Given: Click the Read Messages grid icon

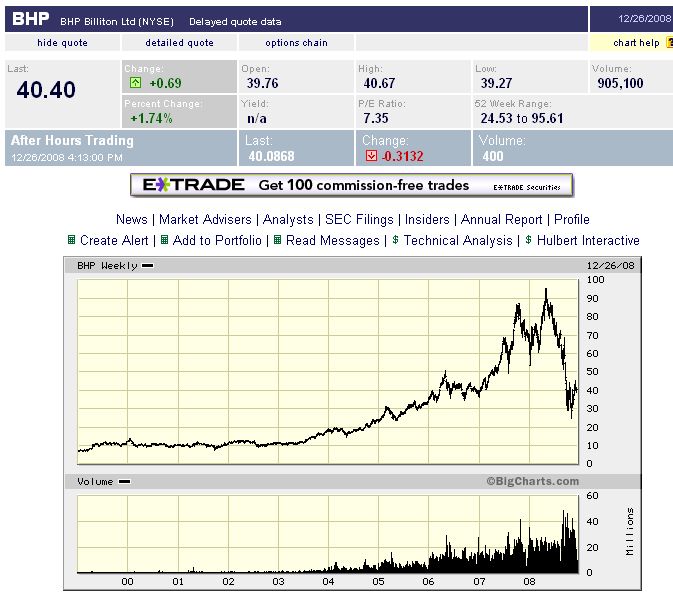Looking at the screenshot, I should point(277,240).
